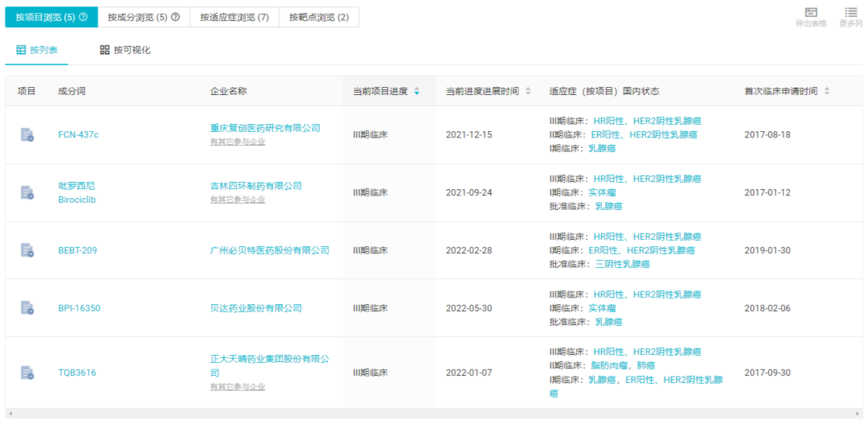Switch to 按可视化 view
The width and height of the screenshot is (868, 424).
[125, 50]
